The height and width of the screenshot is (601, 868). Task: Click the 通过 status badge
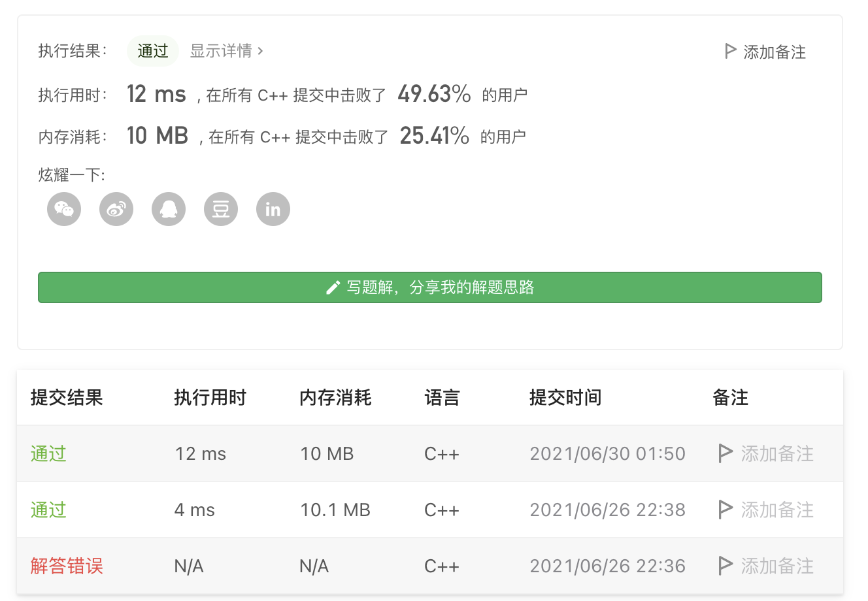point(153,51)
